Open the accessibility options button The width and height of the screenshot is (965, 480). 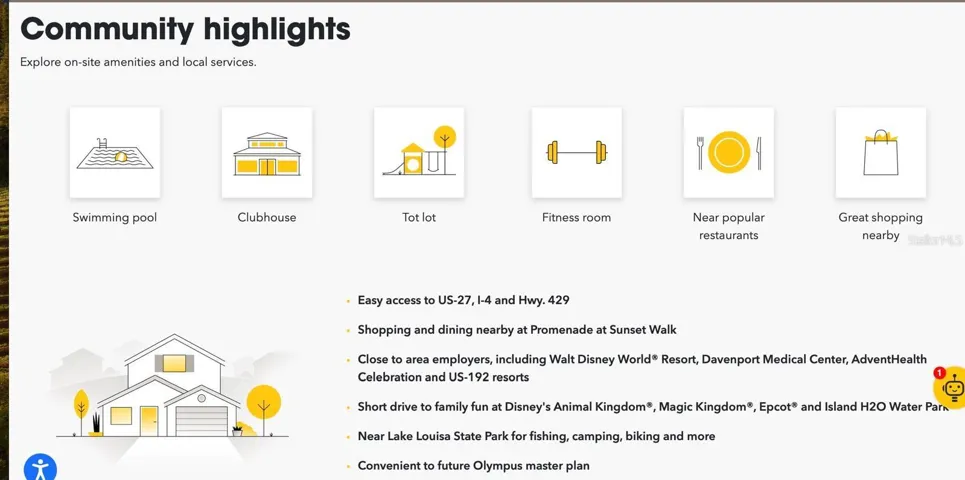40,467
